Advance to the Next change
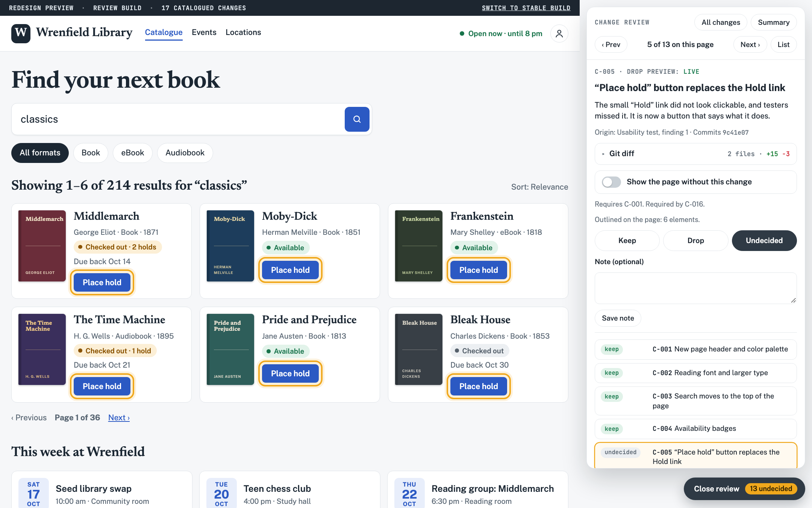This screenshot has height=508, width=812. click(x=750, y=44)
